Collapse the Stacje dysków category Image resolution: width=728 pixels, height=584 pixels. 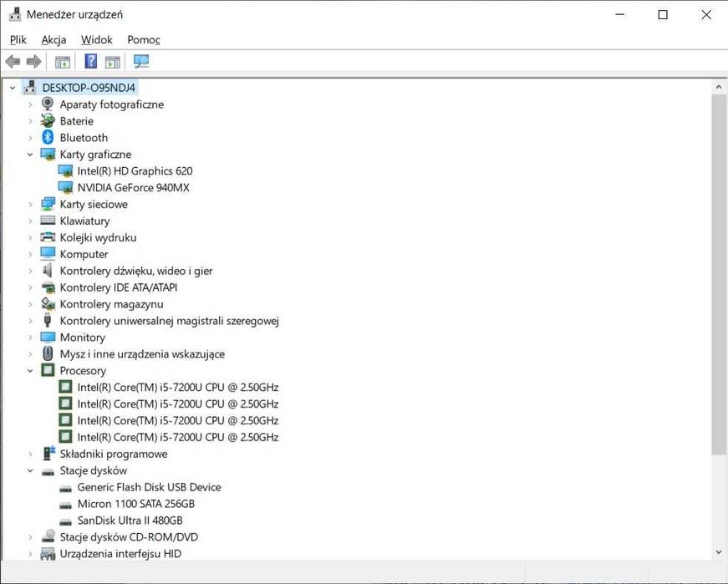(x=30, y=470)
